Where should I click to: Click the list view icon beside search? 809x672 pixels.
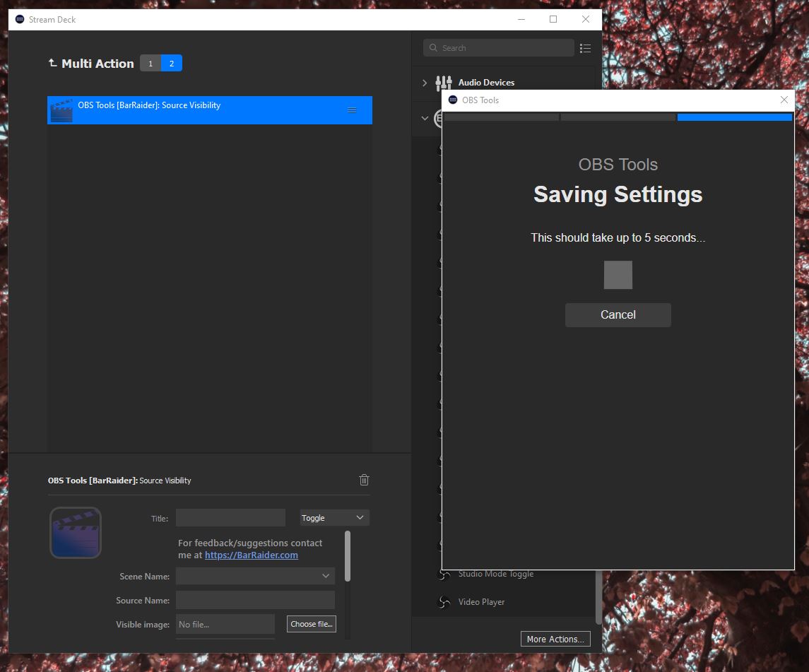[x=585, y=47]
